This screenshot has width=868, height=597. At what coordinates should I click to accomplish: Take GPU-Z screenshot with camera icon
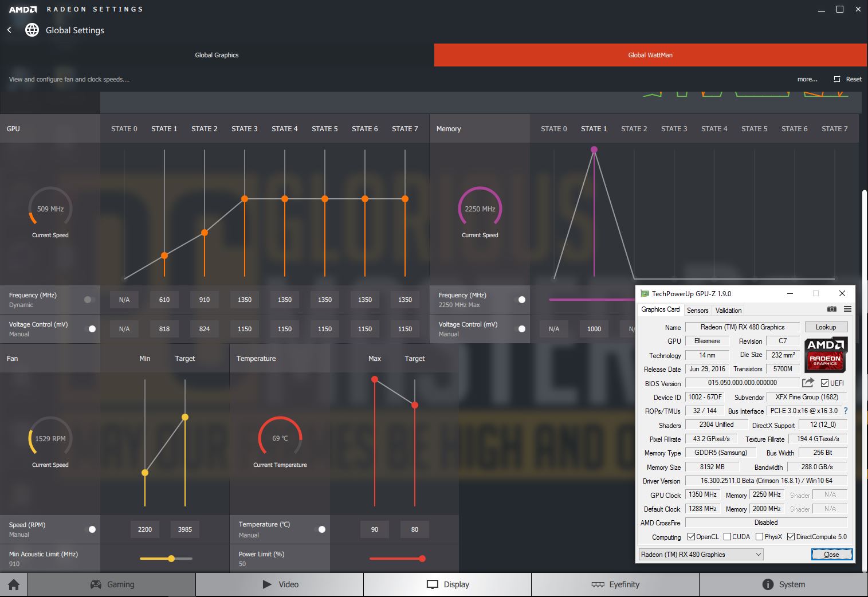click(832, 309)
